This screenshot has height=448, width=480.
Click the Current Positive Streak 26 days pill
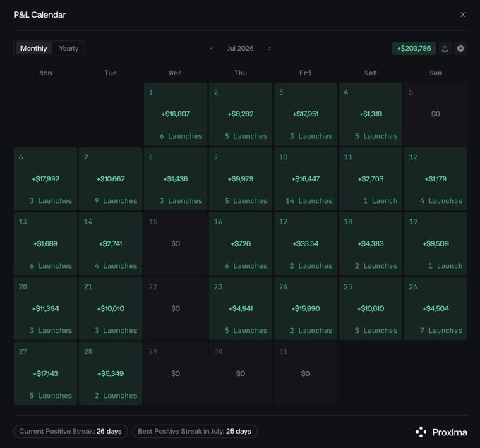pyautogui.click(x=71, y=432)
